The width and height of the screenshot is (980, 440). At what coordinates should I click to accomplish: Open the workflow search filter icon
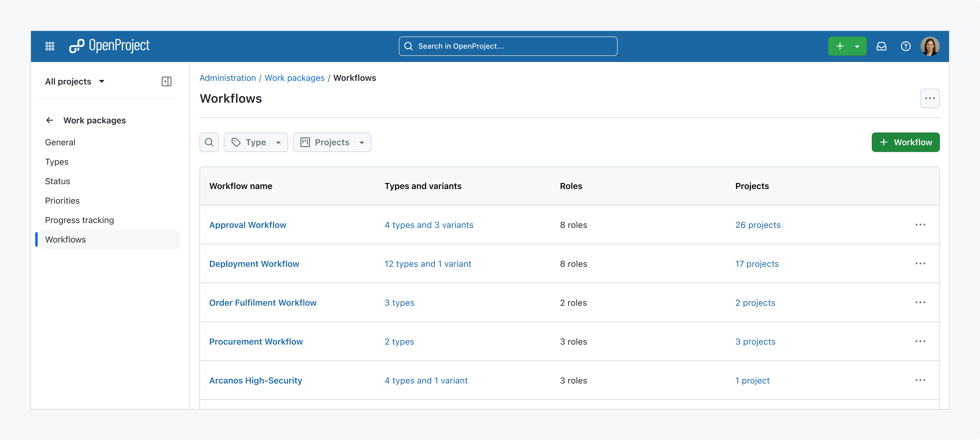[x=209, y=142]
